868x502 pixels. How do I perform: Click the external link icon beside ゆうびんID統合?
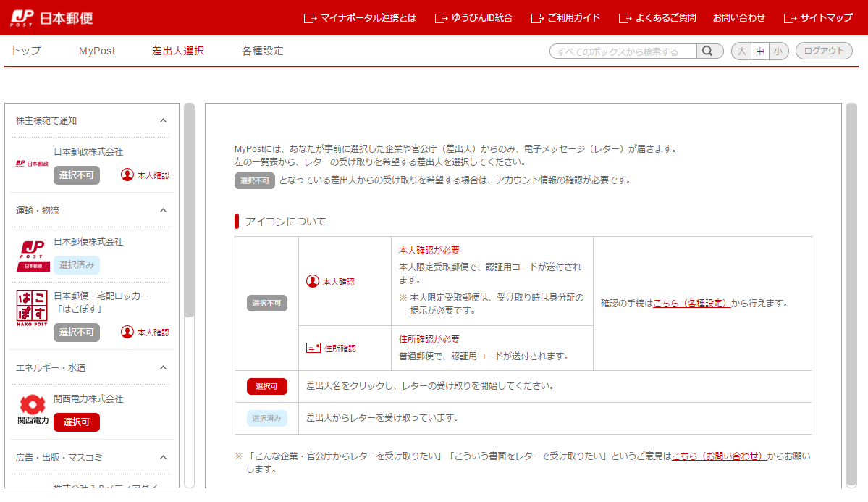(441, 18)
